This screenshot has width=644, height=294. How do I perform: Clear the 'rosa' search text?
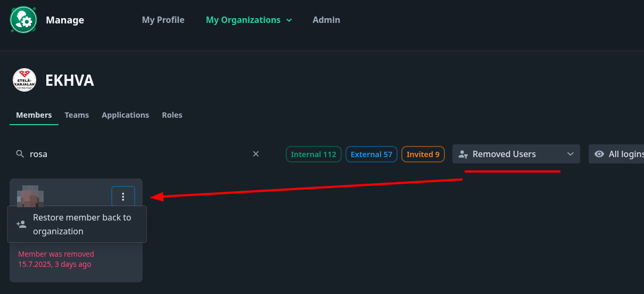coord(255,154)
